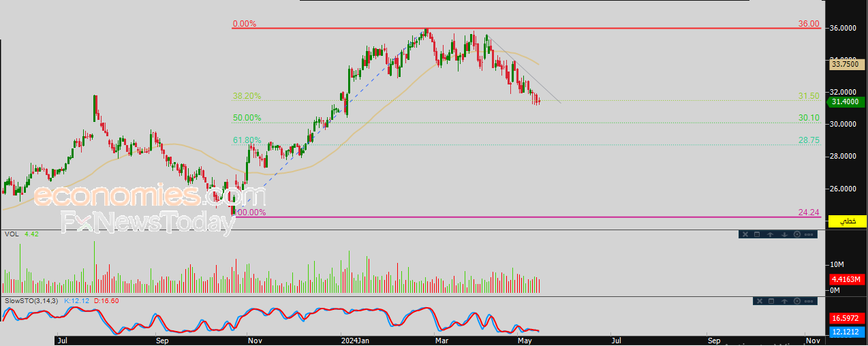Viewport: 868px width, 346px height.
Task: Open more options for VOL panel
Action: [x=809, y=234]
